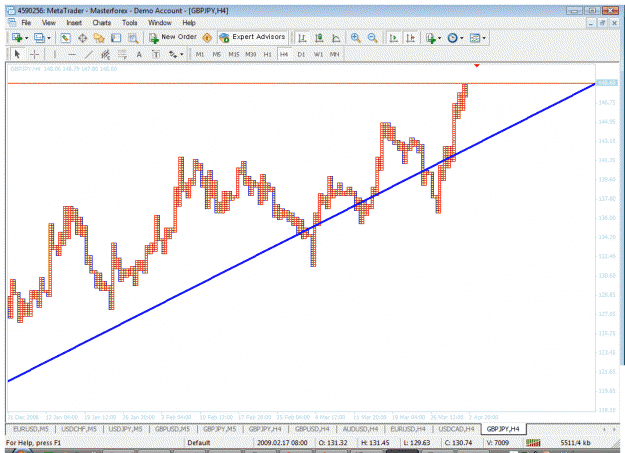Switch chart to W1 timeframe

tap(318, 54)
